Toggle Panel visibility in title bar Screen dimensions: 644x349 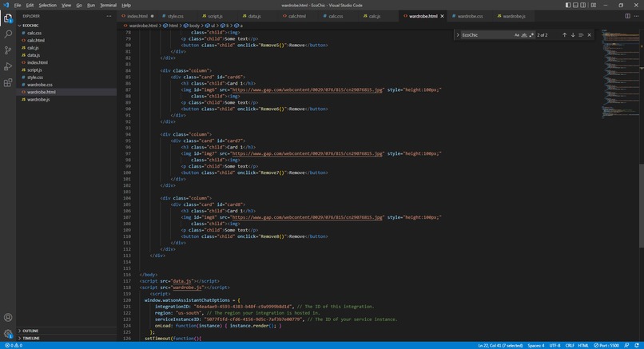point(575,5)
